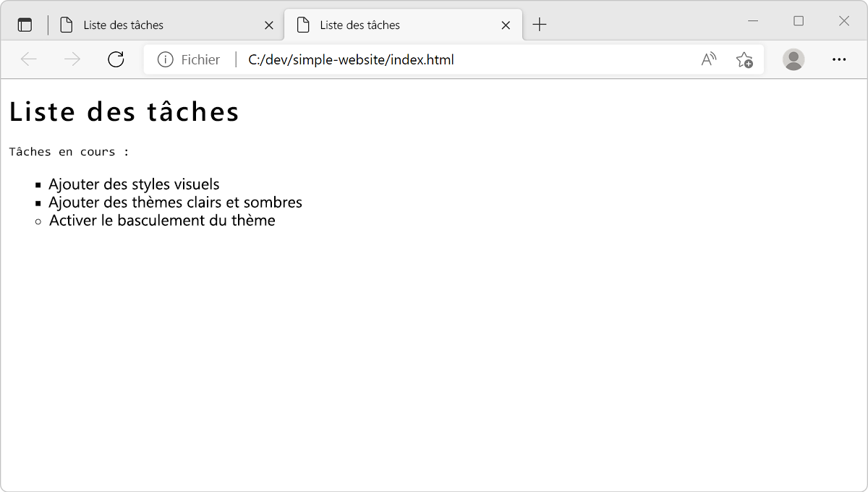The image size is (868, 492).
Task: Click the address bar URL index.html
Action: click(x=351, y=59)
